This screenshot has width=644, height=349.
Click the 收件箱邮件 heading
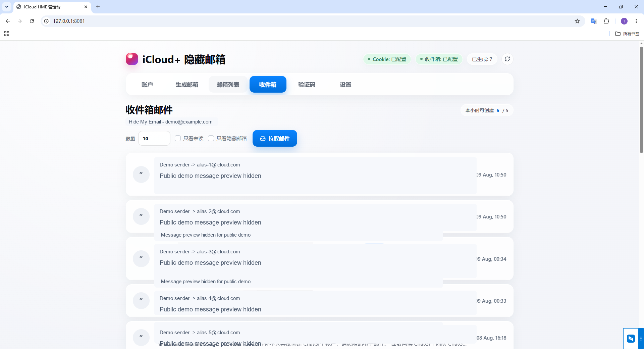pyautogui.click(x=149, y=110)
